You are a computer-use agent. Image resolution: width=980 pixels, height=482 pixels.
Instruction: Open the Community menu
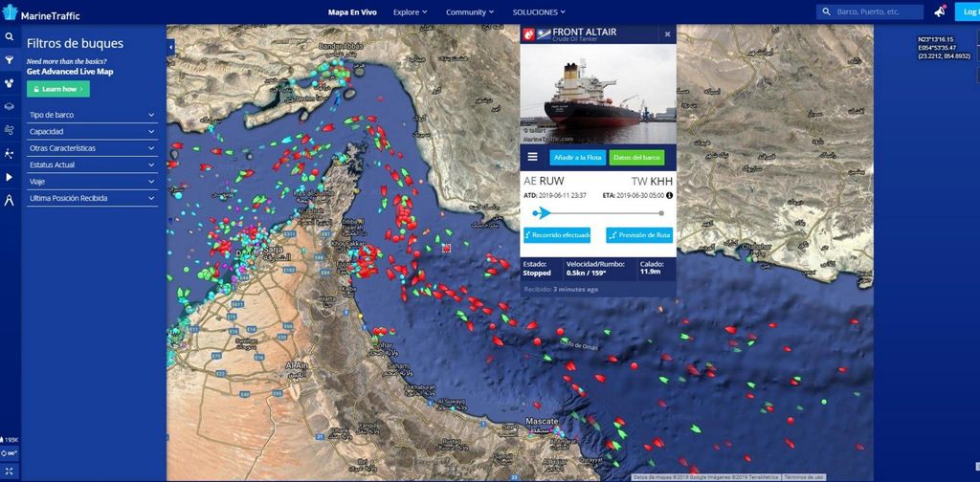pos(469,11)
